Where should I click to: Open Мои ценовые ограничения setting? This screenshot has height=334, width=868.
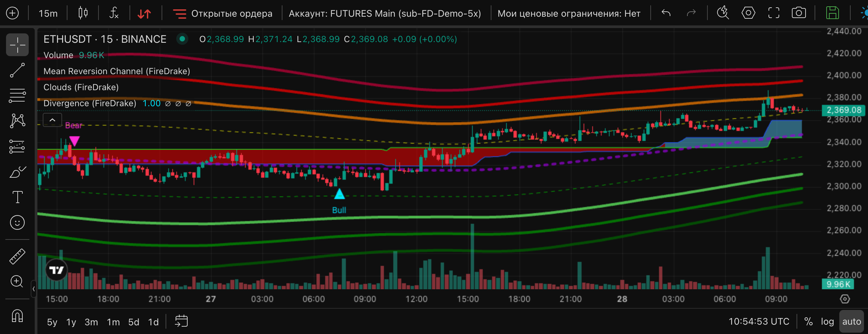(569, 13)
